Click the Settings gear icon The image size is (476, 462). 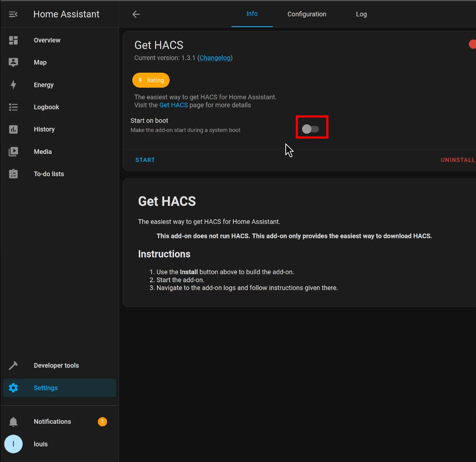(x=13, y=388)
